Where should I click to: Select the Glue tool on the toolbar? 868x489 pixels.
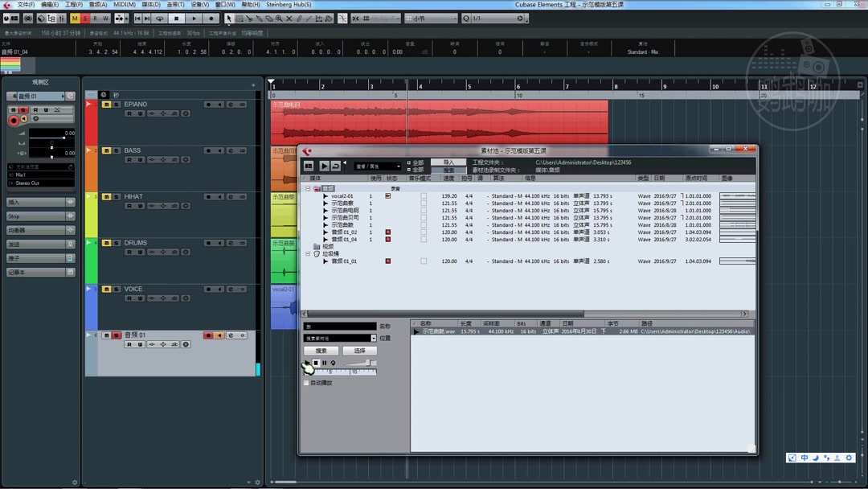tap(260, 18)
